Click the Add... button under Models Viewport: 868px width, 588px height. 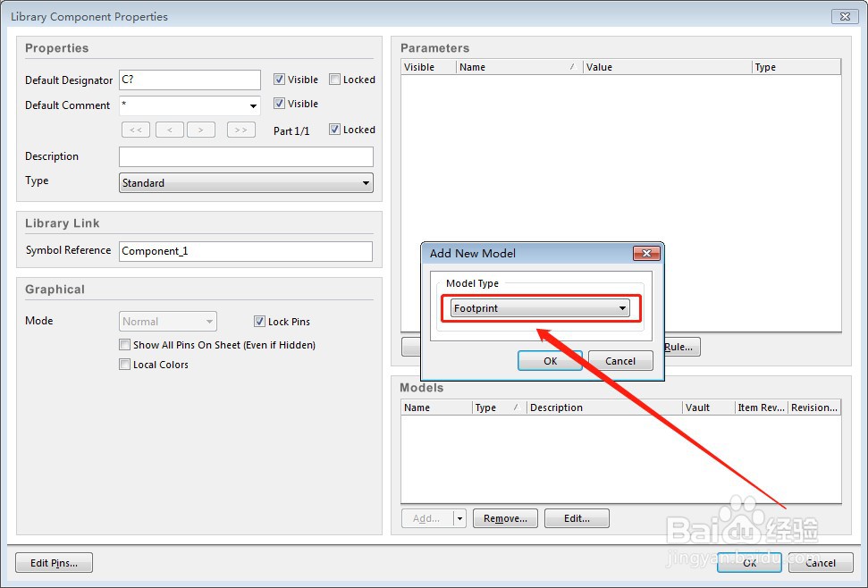[426, 518]
